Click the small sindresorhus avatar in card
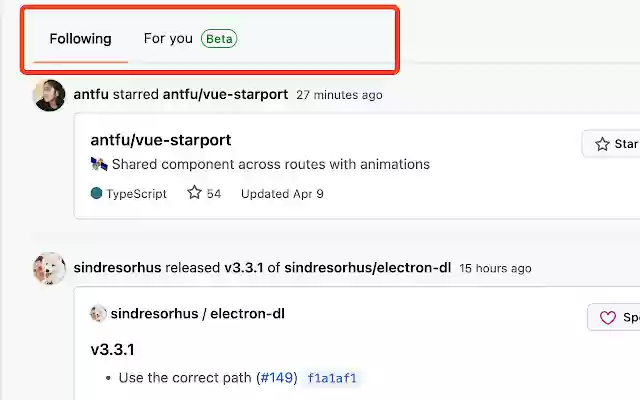The height and width of the screenshot is (400, 640). tap(98, 314)
